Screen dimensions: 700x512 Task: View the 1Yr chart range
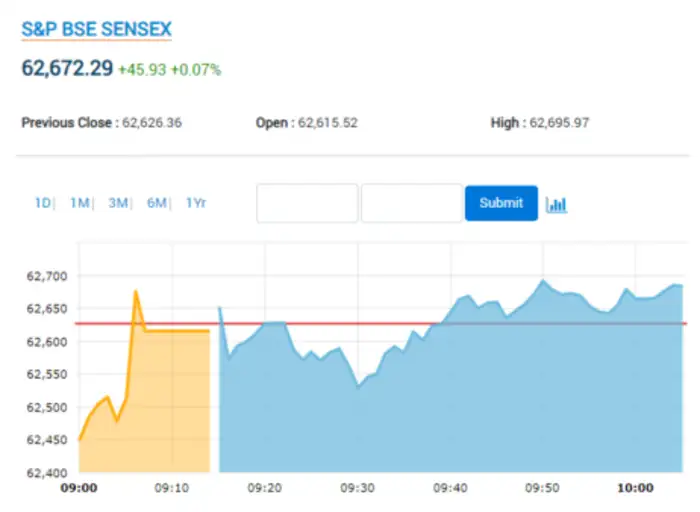point(195,203)
